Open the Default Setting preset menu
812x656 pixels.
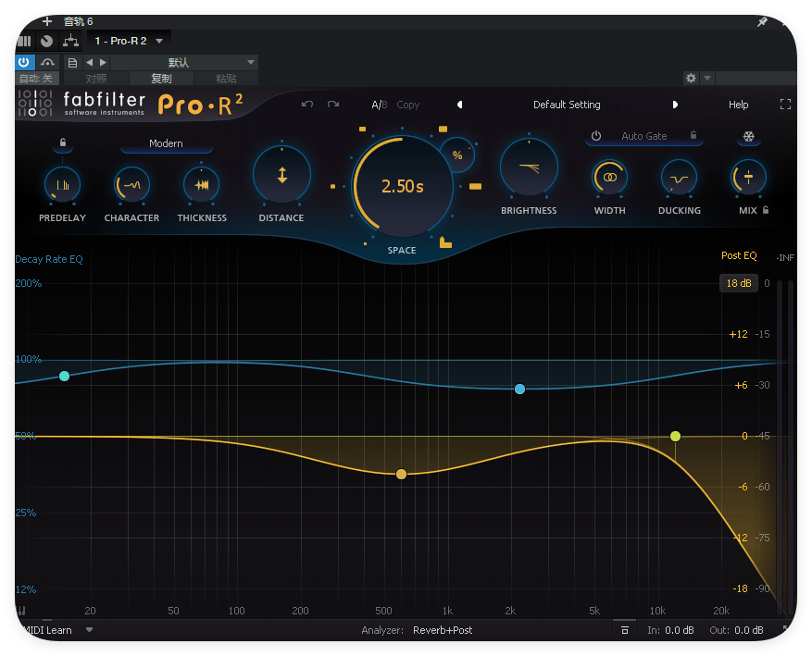pos(567,105)
